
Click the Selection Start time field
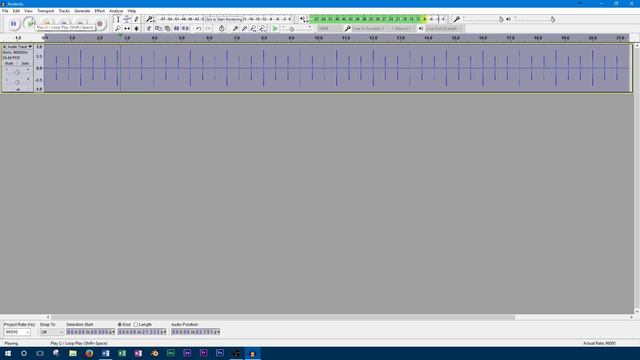coord(91,332)
